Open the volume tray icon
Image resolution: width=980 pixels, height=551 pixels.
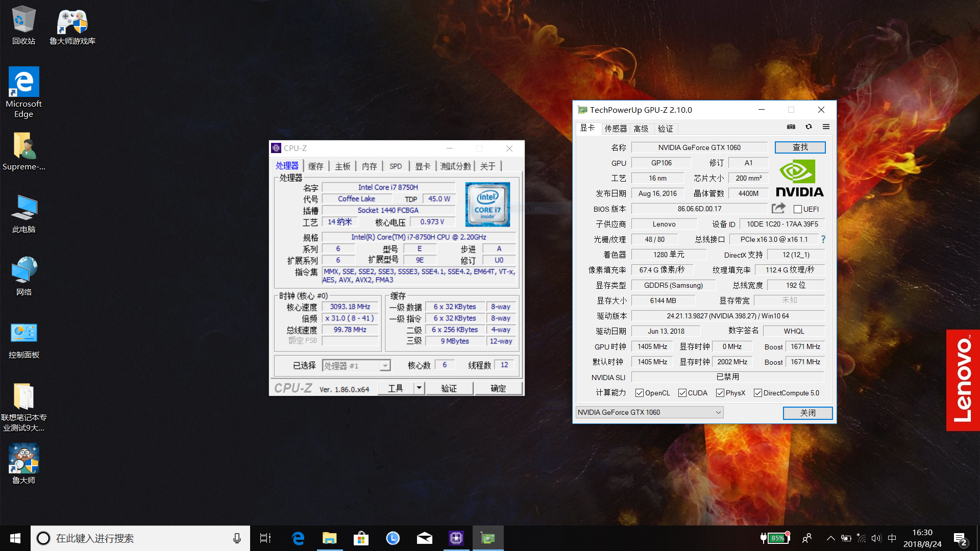click(x=876, y=538)
